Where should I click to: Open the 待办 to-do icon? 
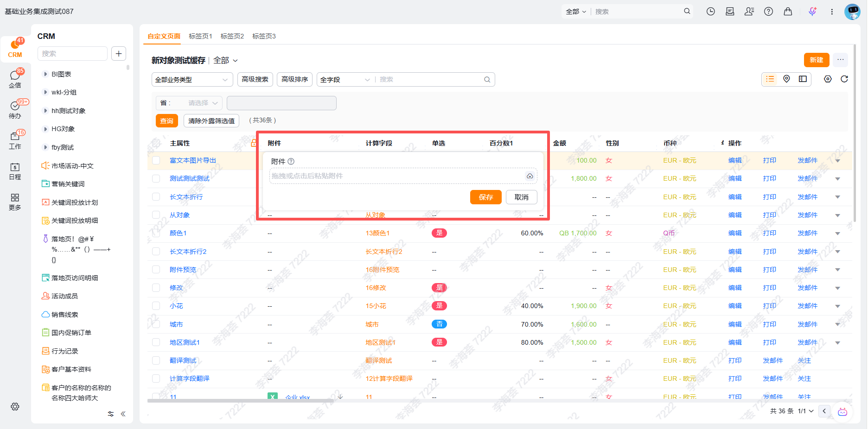pos(15,109)
